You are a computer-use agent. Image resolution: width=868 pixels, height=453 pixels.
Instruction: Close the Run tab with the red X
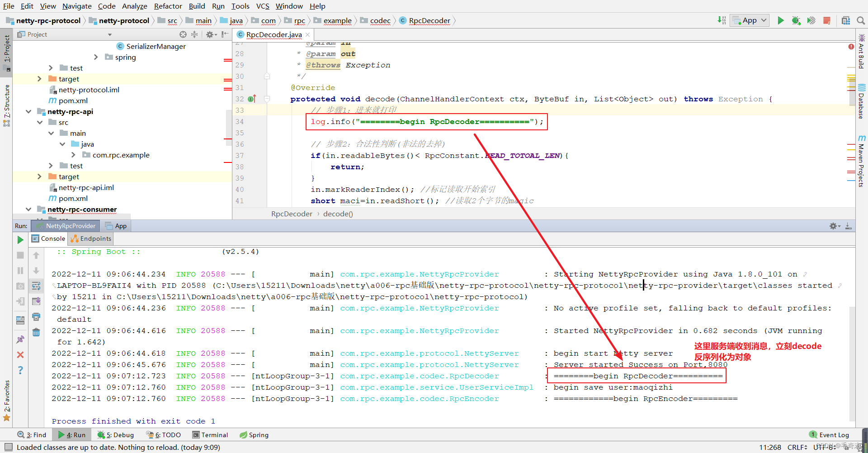tap(20, 355)
